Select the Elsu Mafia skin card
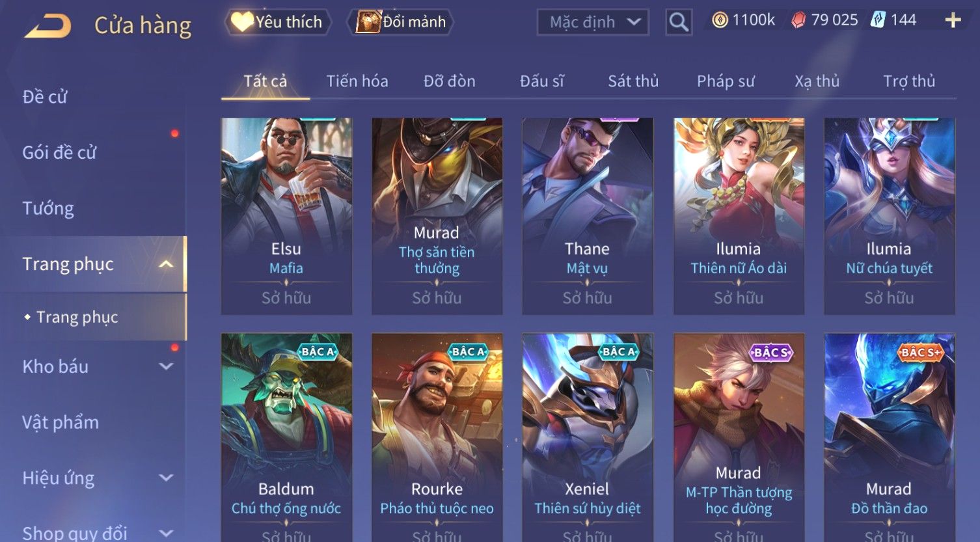The image size is (980, 542). coord(286,216)
